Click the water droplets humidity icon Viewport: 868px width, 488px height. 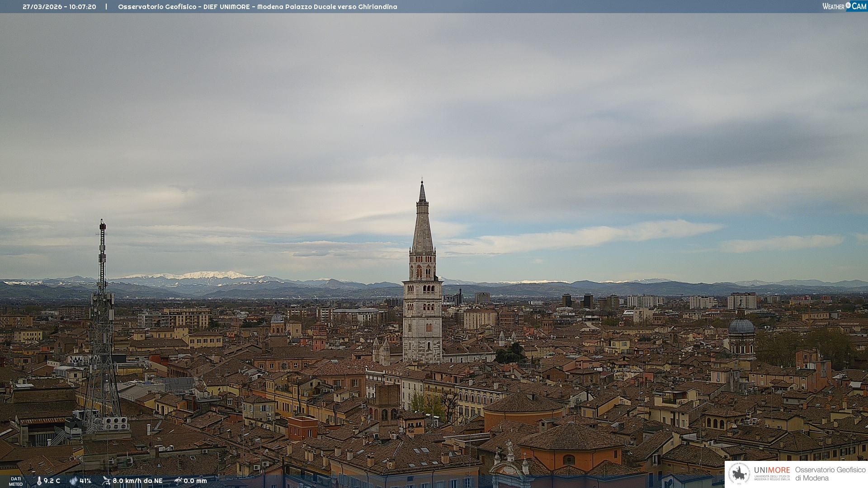pos(73,481)
